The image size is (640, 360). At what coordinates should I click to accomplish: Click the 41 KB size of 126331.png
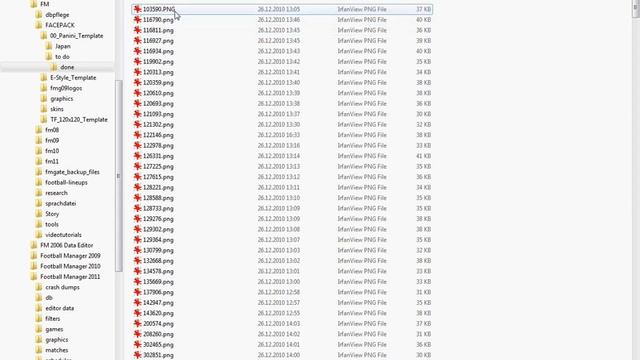[x=424, y=156]
